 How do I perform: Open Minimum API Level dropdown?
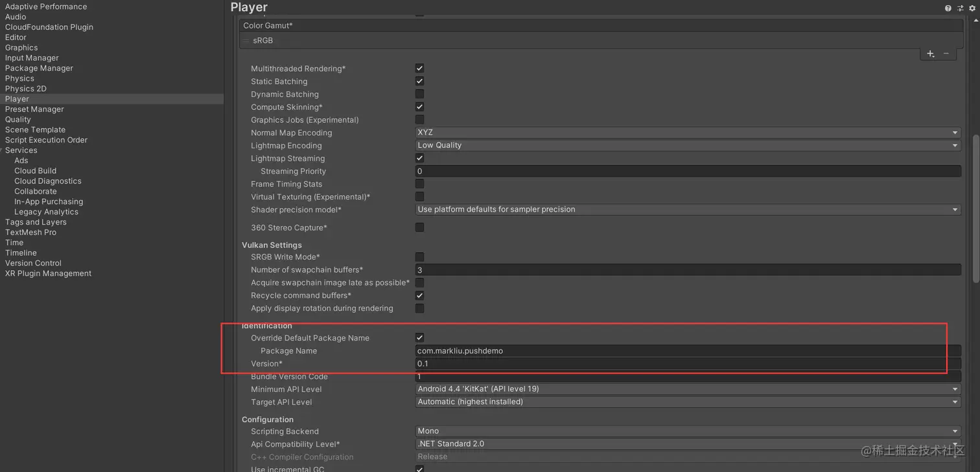[688, 389]
